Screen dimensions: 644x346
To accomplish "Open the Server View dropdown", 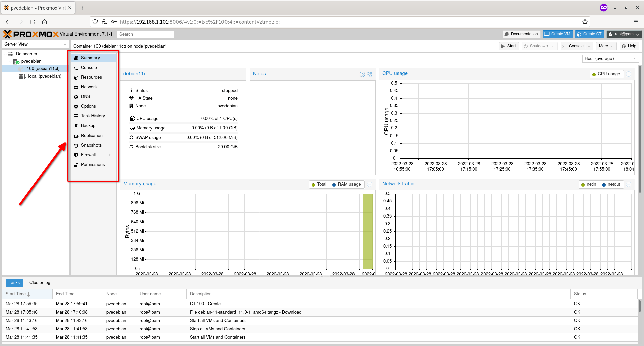I will tap(36, 44).
